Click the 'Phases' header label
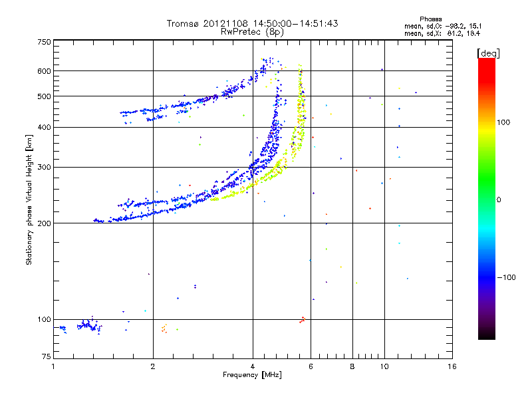Image resolution: width=532 pixels, height=399 pixels. 430,19
